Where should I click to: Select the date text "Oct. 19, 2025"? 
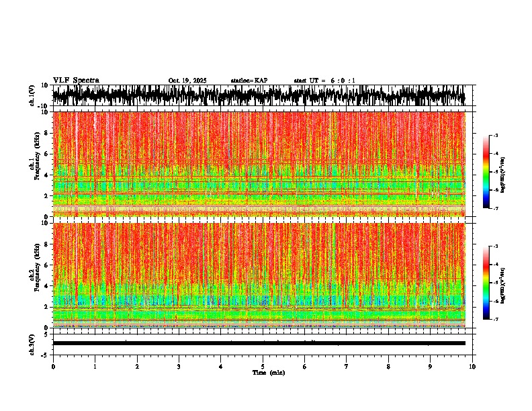187,81
